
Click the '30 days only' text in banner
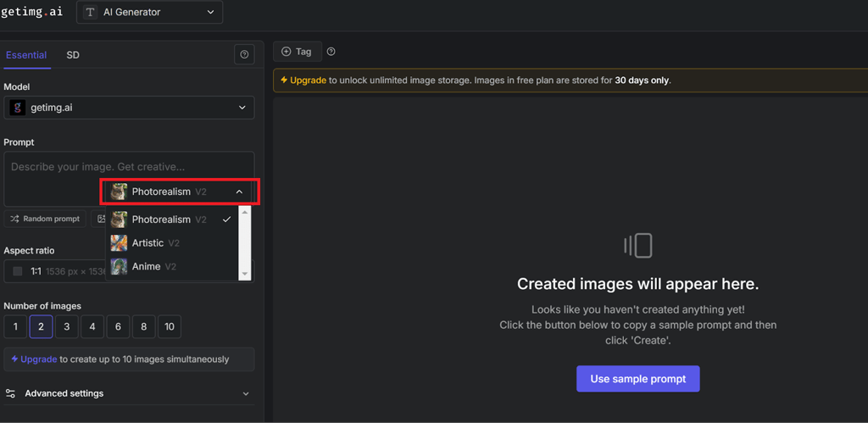642,81
